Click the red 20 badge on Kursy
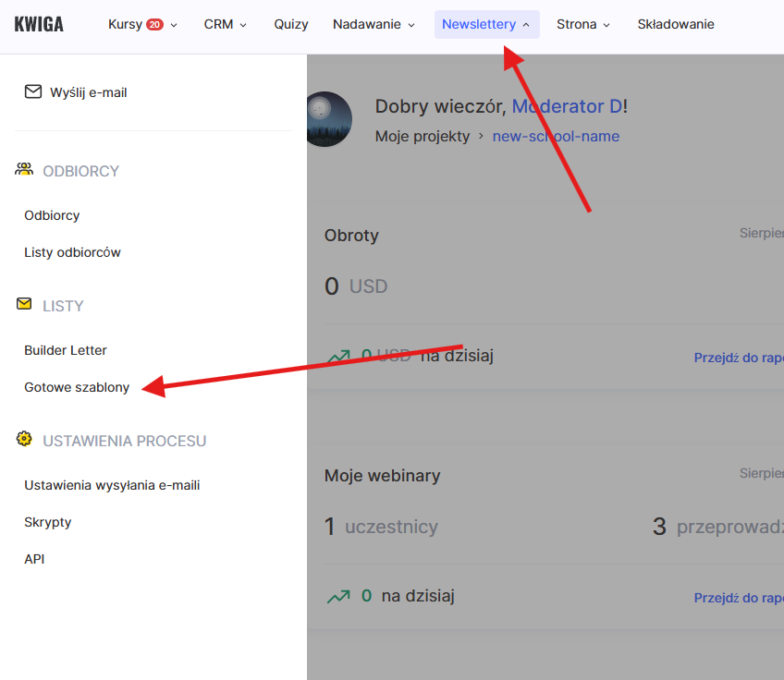This screenshot has width=784, height=680. [154, 25]
